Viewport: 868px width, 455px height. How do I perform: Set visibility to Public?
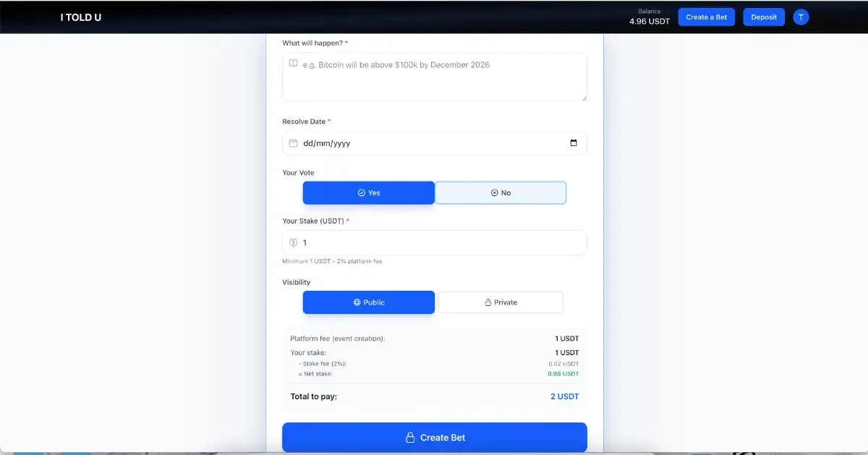pyautogui.click(x=368, y=302)
